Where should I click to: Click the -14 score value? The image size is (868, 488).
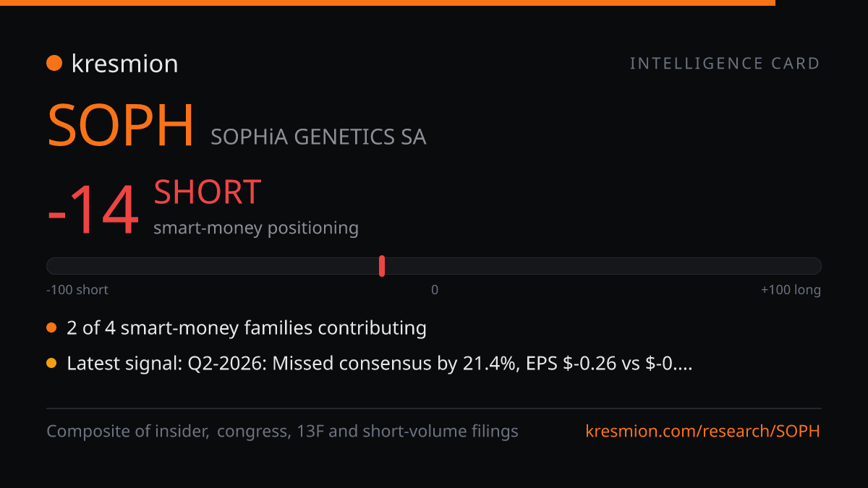pyautogui.click(x=93, y=212)
